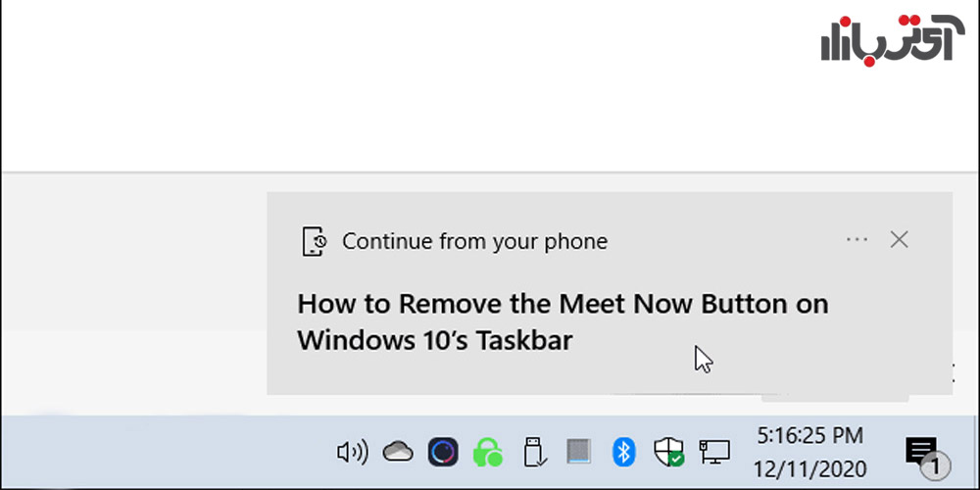Click the vertical dots behind the notification edge
This screenshot has height=490, width=980.
[953, 372]
